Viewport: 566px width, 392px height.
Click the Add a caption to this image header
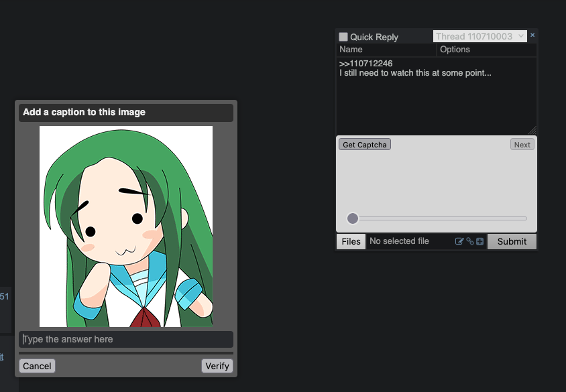point(126,113)
